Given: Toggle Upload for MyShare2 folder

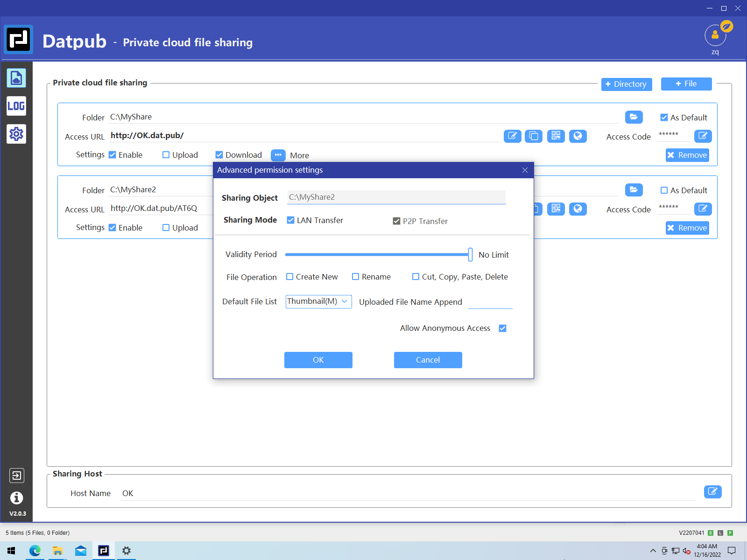Looking at the screenshot, I should coord(166,228).
